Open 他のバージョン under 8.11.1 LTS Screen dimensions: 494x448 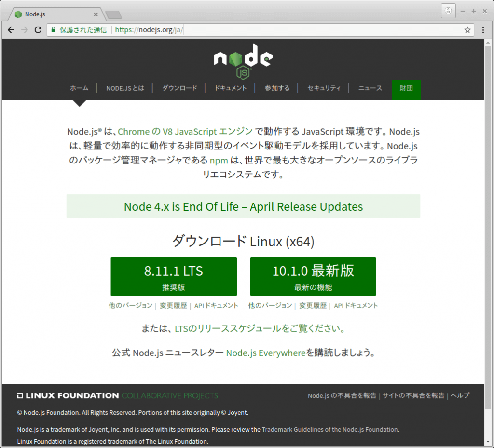130,305
